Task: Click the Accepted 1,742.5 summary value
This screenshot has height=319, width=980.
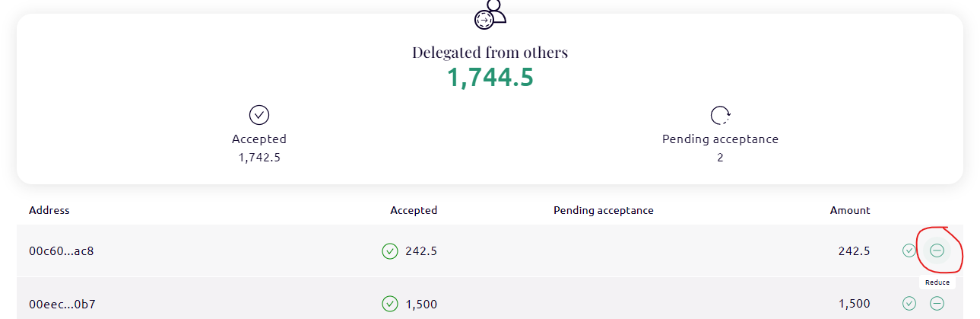Action: click(x=259, y=158)
